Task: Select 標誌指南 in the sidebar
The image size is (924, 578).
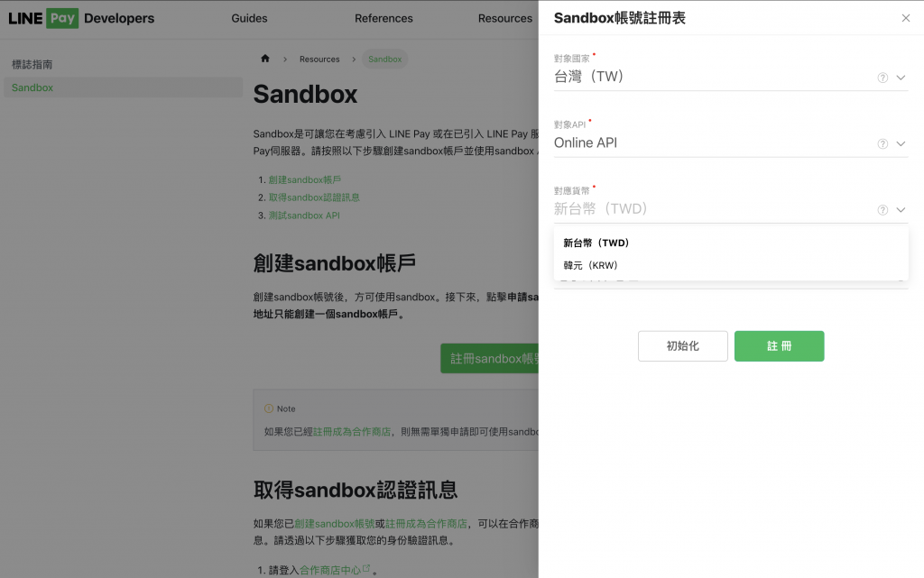Action: point(32,64)
